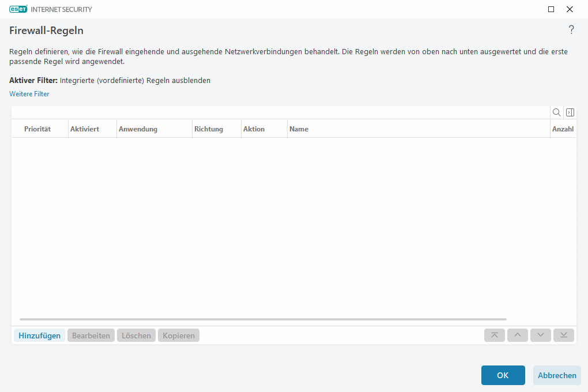Image resolution: width=588 pixels, height=392 pixels.
Task: Dismiss the dialog via Abbrechen
Action: coord(556,375)
